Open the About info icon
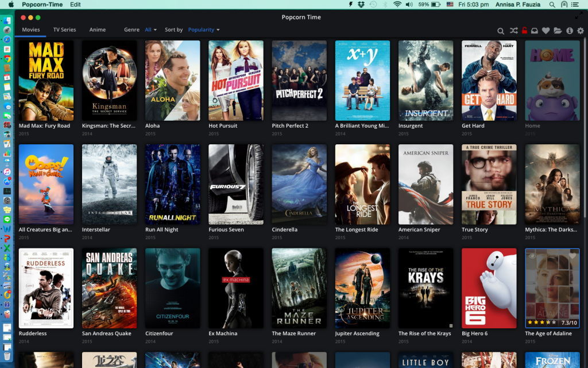 click(570, 31)
